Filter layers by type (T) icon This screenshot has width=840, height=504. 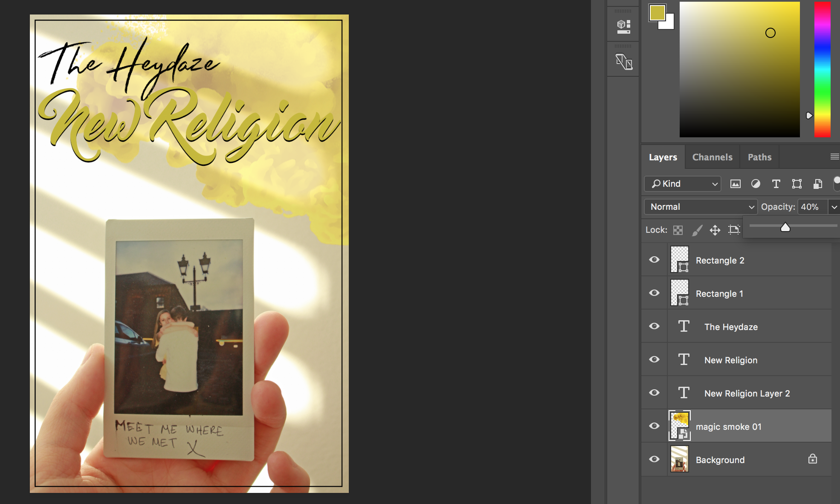click(776, 184)
